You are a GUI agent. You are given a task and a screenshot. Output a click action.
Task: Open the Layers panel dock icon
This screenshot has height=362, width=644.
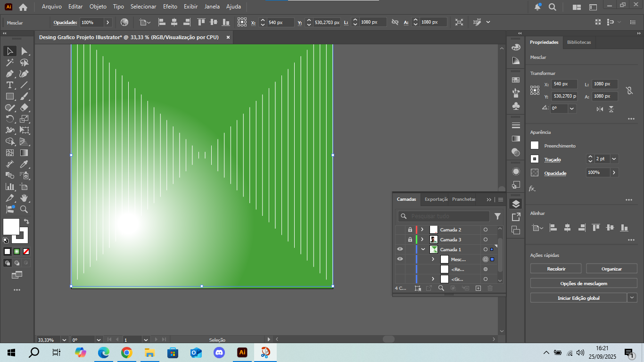(516, 204)
